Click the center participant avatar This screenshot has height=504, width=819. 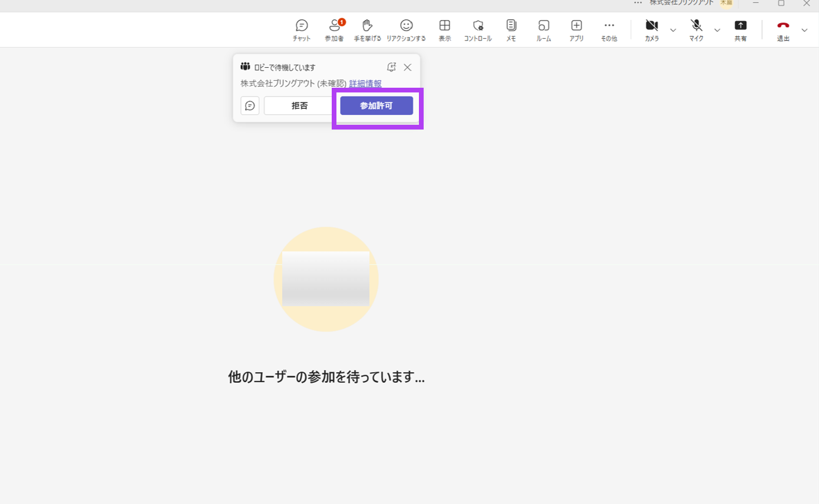click(x=326, y=279)
